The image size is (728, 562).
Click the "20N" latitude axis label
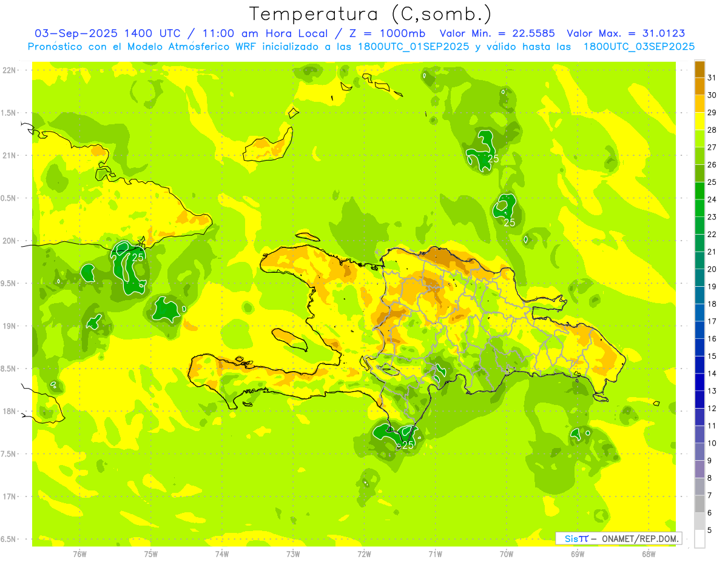(9, 241)
